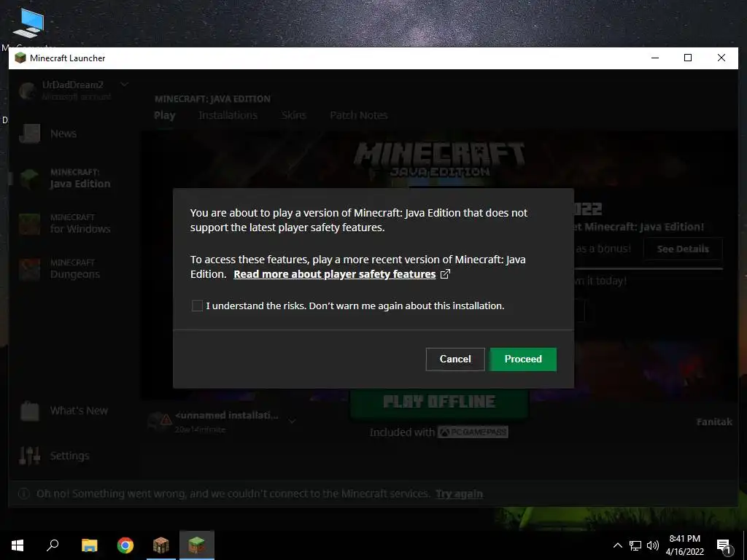The height and width of the screenshot is (560, 747).
Task: Select Minecraft Dungeons sidebar icon
Action: [x=29, y=269]
